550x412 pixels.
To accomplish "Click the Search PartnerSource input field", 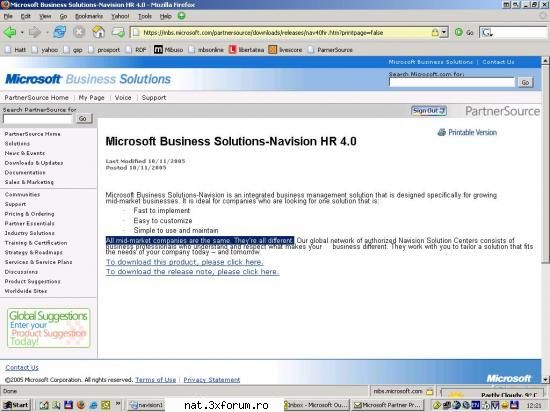I will (38, 119).
